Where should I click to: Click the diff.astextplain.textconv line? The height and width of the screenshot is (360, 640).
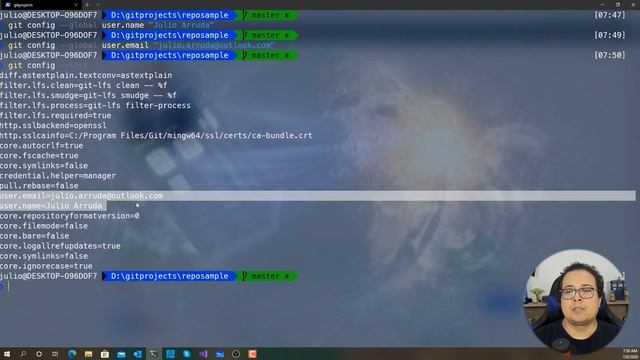click(x=86, y=76)
